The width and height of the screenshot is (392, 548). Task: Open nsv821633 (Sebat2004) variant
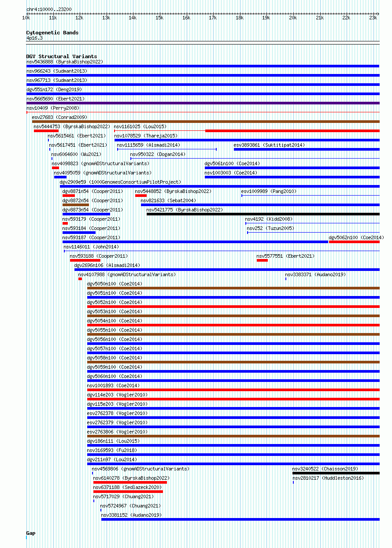[x=168, y=200]
